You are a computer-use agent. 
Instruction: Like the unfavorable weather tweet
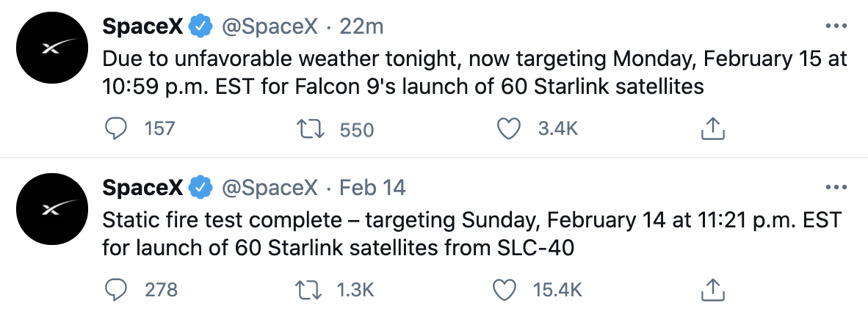click(510, 130)
